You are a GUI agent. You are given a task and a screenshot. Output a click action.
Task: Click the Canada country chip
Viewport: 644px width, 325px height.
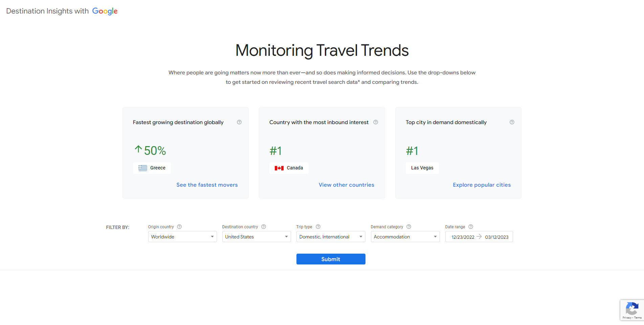[289, 168]
